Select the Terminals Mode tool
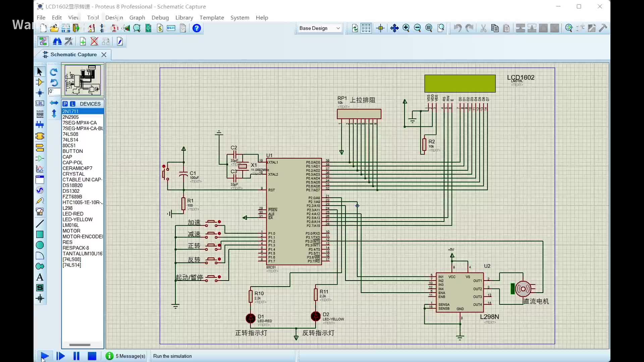Viewport: 644px width, 362px height. pyautogui.click(x=40, y=147)
